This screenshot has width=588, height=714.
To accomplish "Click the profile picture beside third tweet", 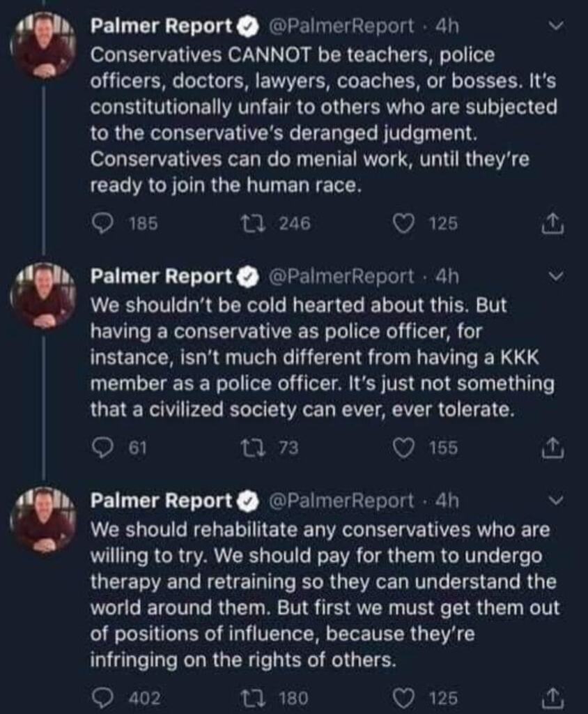I will [x=43, y=520].
